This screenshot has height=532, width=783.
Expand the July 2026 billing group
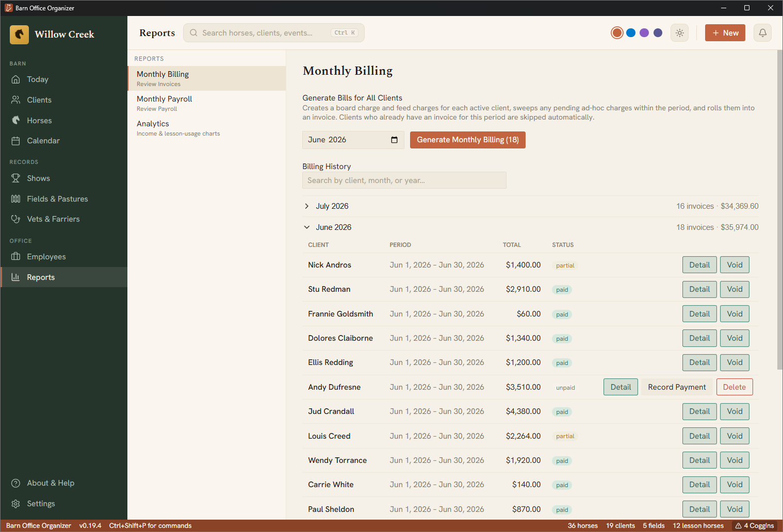(x=530, y=206)
